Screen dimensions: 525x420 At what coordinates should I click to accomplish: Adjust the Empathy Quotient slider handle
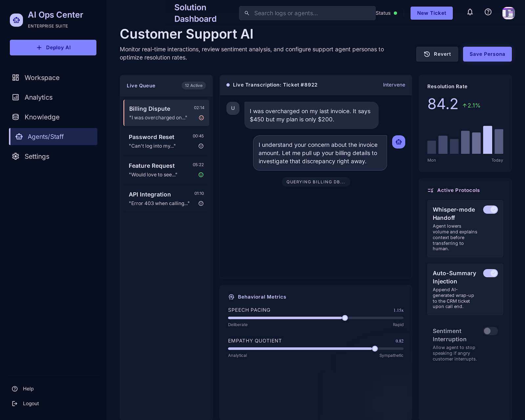[375, 349]
